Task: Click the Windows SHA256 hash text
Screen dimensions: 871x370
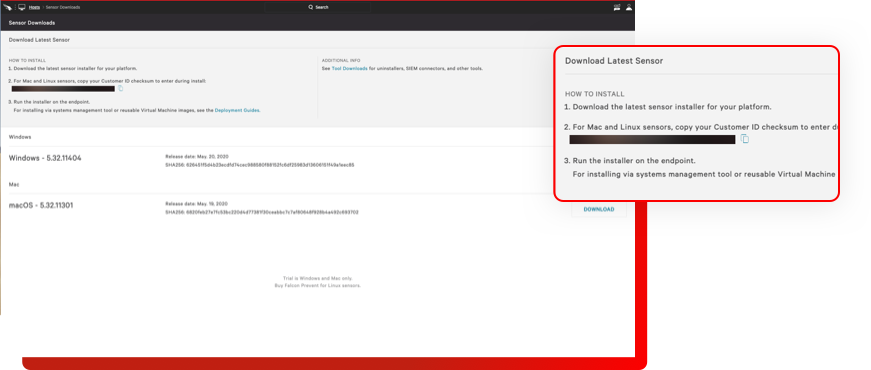Action: tap(260, 165)
